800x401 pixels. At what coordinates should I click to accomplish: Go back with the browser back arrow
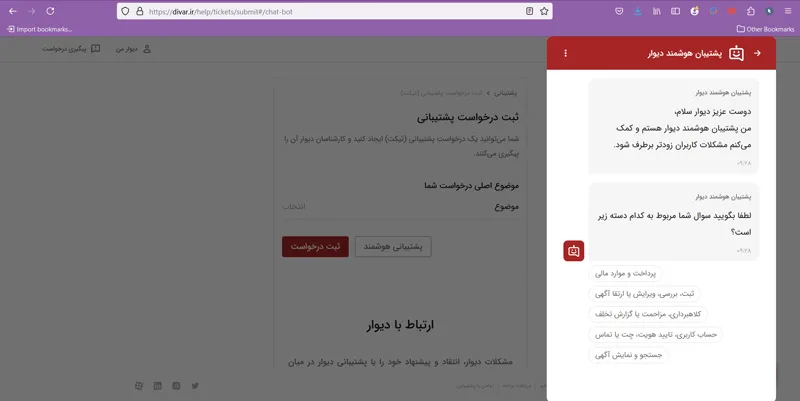coord(13,11)
